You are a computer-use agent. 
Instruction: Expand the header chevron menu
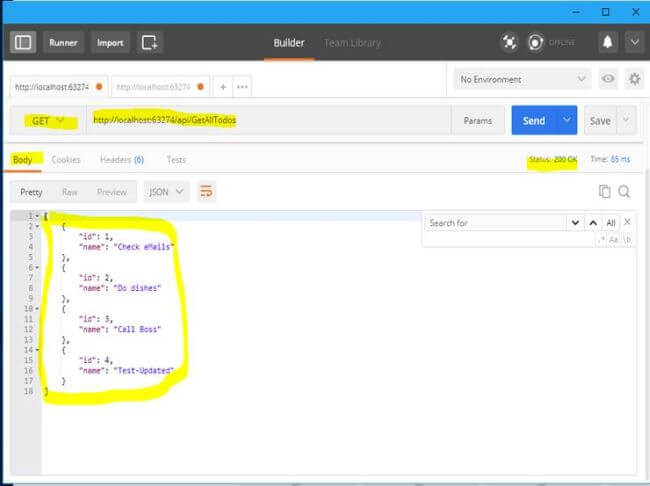tap(635, 42)
